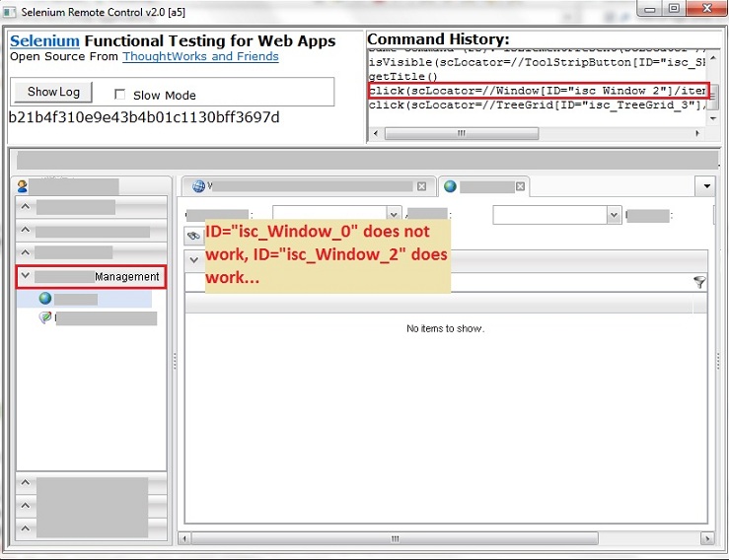This screenshot has height=560, width=729.
Task: Collapse the grid section header chevron
Action: (194, 259)
